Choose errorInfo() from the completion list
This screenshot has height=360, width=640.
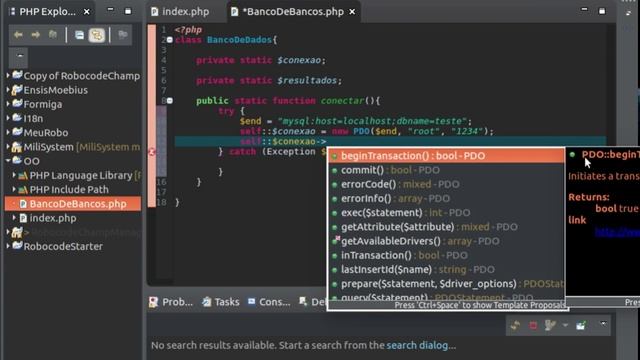pyautogui.click(x=446, y=199)
